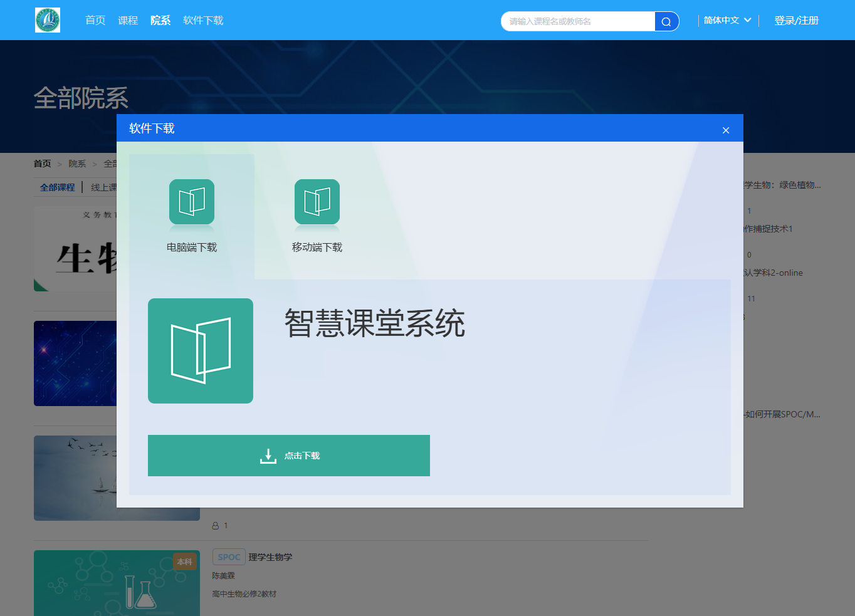The image size is (855, 616).
Task: Select 院系 in the top navigation
Action: click(160, 21)
